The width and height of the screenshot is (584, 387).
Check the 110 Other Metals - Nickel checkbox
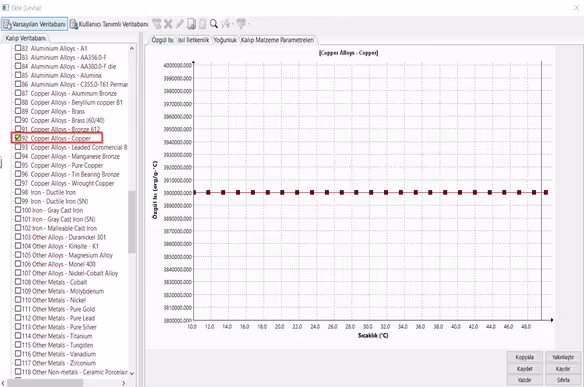pos(18,300)
